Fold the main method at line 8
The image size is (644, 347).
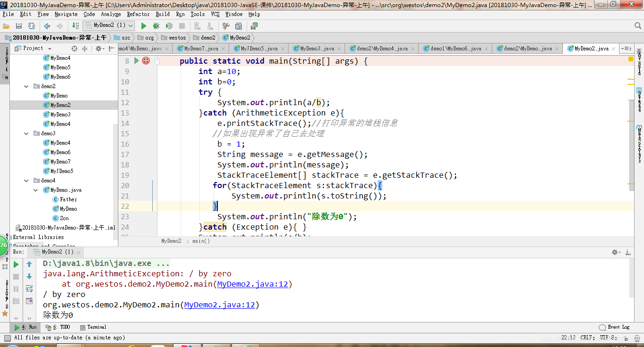pos(157,61)
